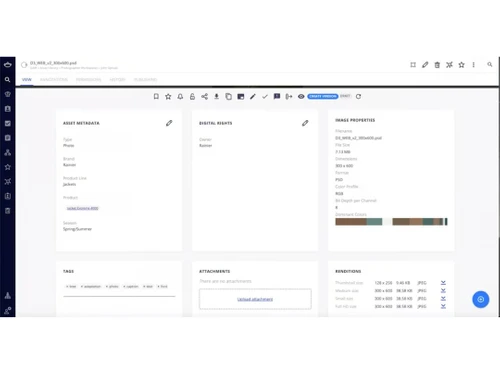The image size is (500, 375).
Task: Click the export/move-out arrow icon
Action: pos(289,96)
